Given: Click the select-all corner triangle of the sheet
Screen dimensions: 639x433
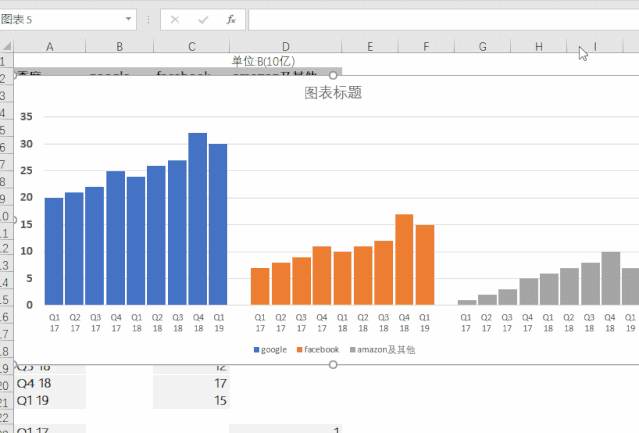Looking at the screenshot, I should (7, 46).
